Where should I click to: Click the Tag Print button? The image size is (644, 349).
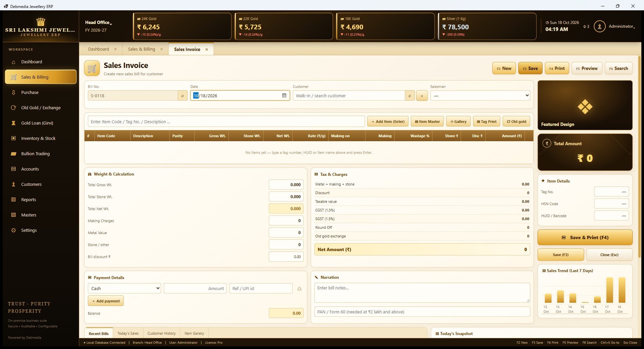click(487, 122)
